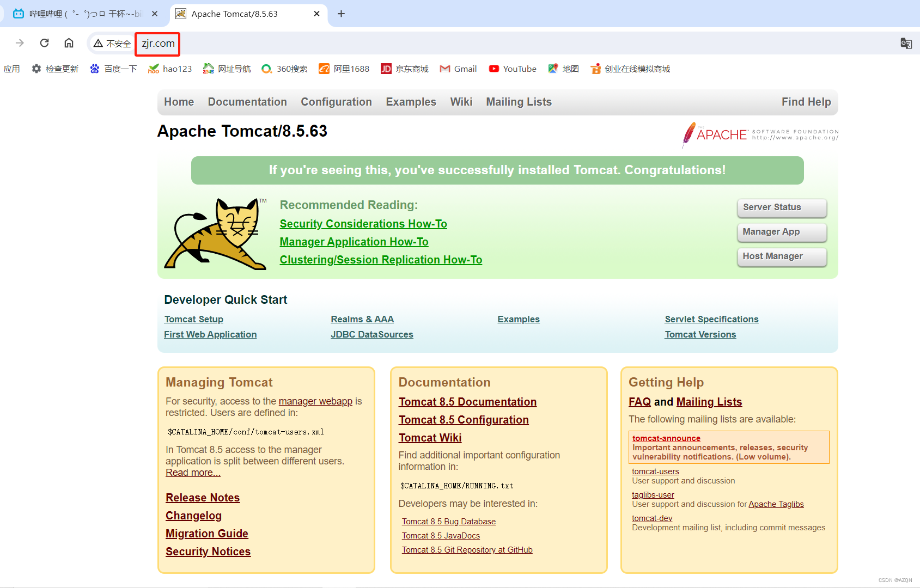Open the Servlet Specifications link
The height and width of the screenshot is (588, 920).
(711, 319)
